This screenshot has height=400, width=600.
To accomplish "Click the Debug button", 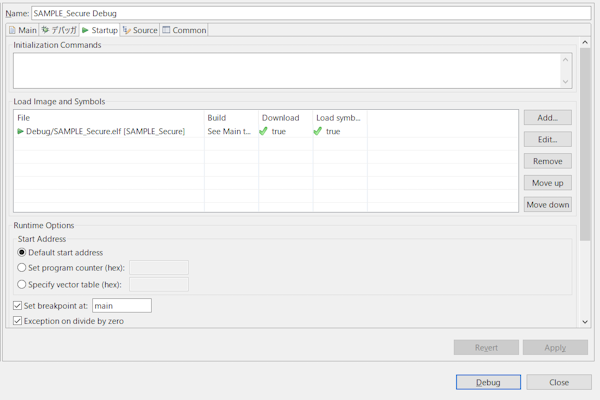I will (x=488, y=382).
